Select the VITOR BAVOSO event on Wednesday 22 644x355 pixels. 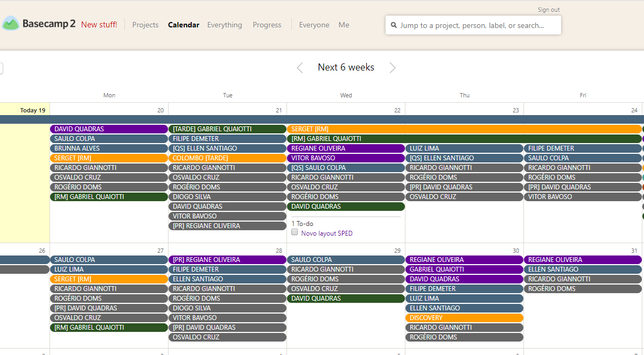(x=346, y=158)
